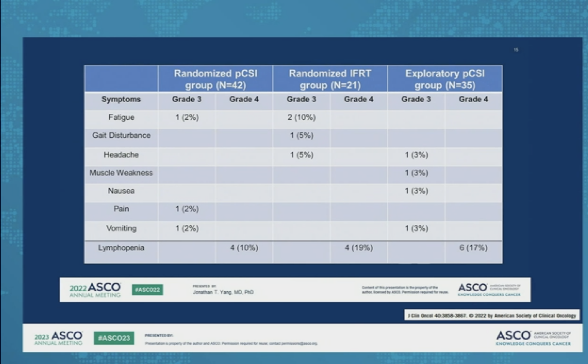Select the "Gait Disturbance" row label
The height and width of the screenshot is (364, 588).
point(121,135)
